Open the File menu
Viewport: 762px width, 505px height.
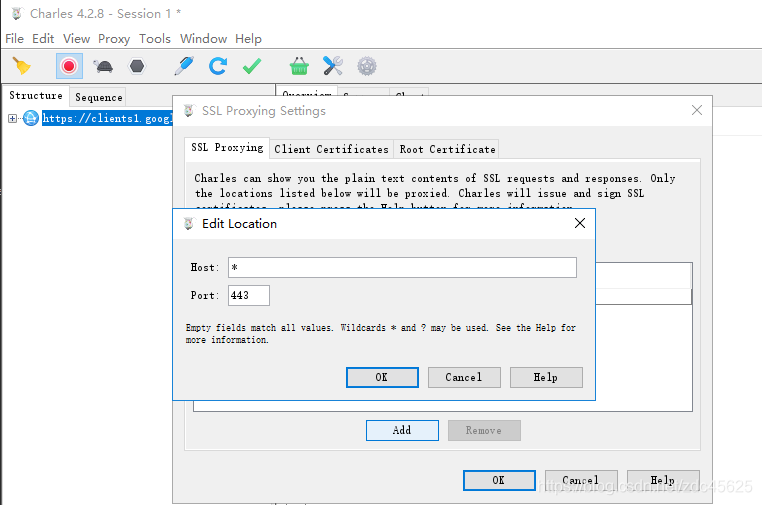(15, 38)
